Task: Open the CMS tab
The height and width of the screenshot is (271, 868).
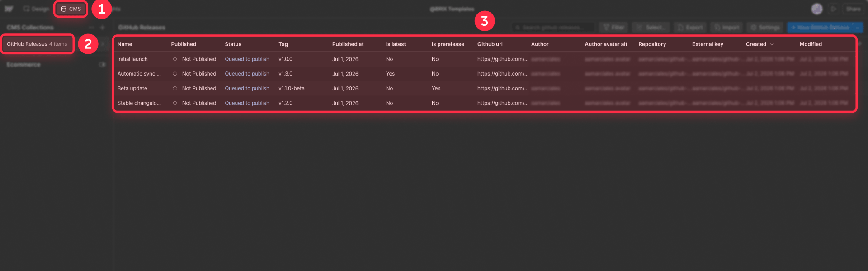Action: [71, 9]
